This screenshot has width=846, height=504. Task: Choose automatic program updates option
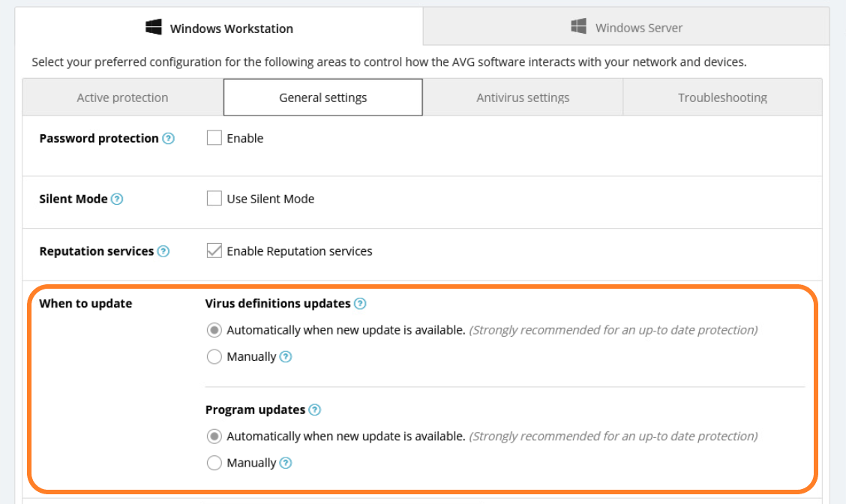(x=214, y=436)
